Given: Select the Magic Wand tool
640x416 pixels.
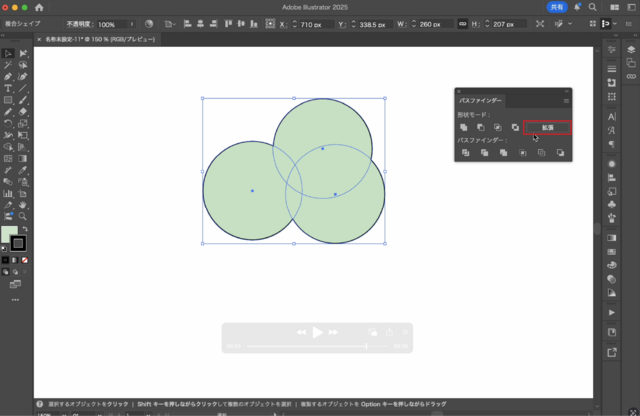Looking at the screenshot, I should (x=8, y=65).
